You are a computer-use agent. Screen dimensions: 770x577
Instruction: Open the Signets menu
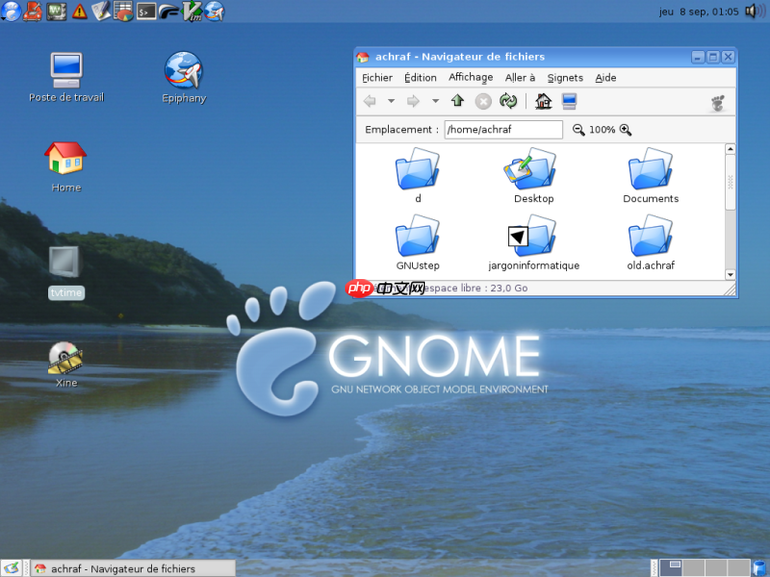point(565,77)
